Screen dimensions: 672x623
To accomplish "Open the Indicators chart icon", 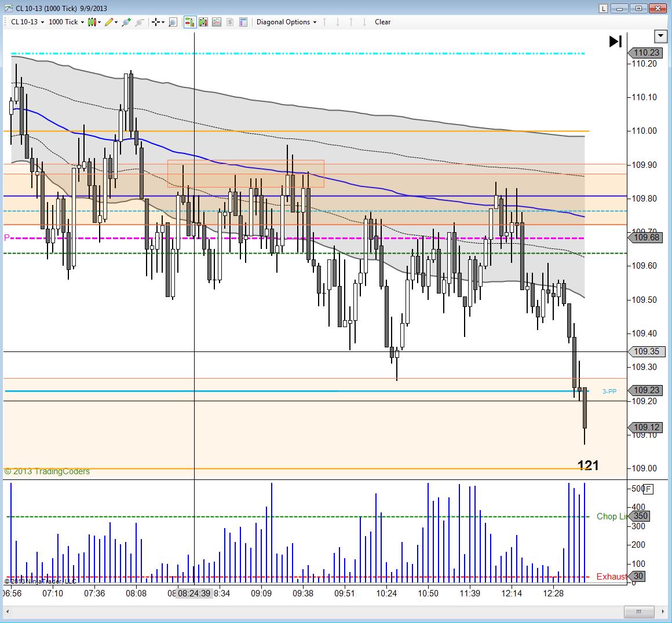I will point(217,22).
